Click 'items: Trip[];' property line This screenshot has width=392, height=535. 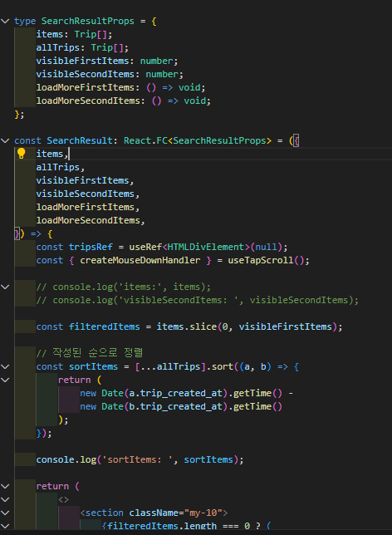tap(74, 34)
